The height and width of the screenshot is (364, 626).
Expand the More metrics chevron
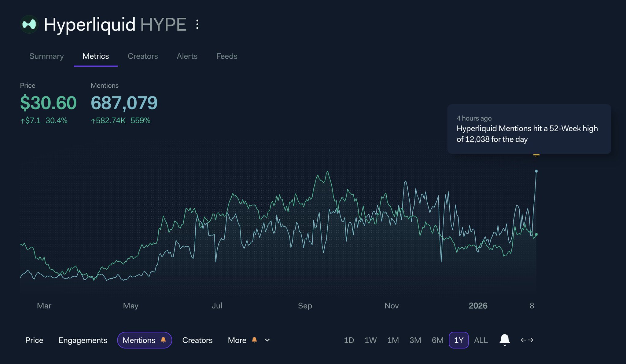pos(267,340)
